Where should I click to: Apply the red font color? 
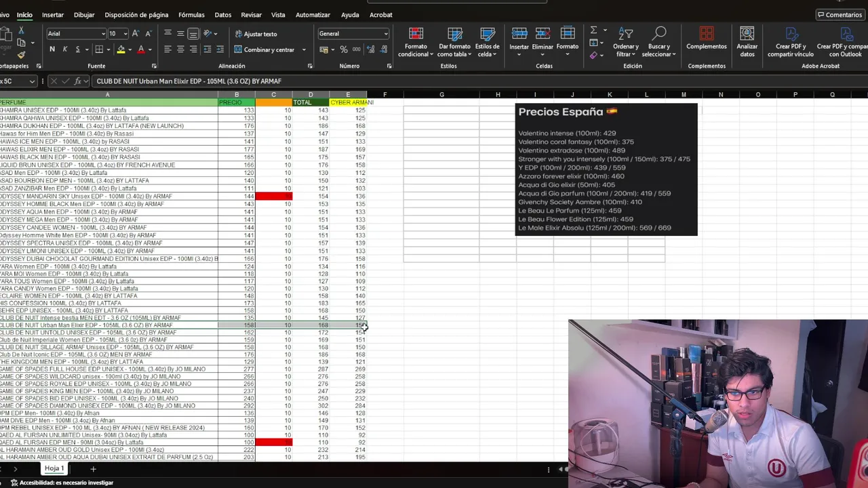tap(141, 49)
